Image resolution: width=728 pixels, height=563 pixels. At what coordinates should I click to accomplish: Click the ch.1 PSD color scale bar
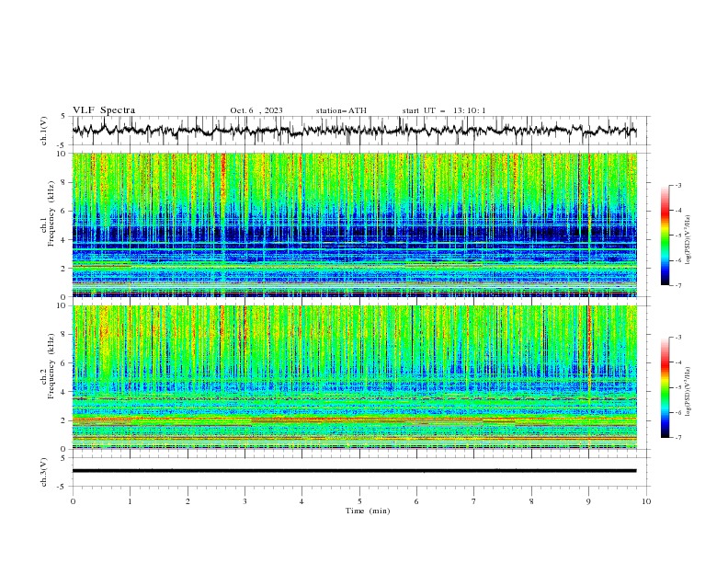coord(665,236)
